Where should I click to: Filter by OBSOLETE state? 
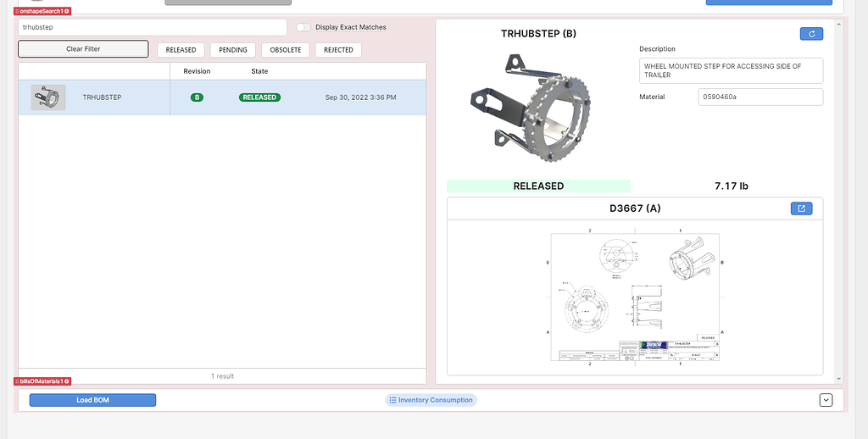point(286,50)
